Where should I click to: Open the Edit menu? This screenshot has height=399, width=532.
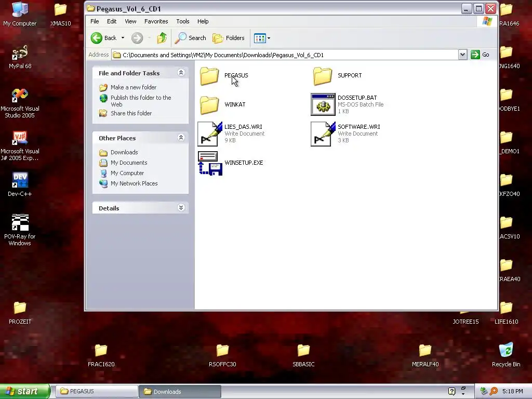coord(112,21)
